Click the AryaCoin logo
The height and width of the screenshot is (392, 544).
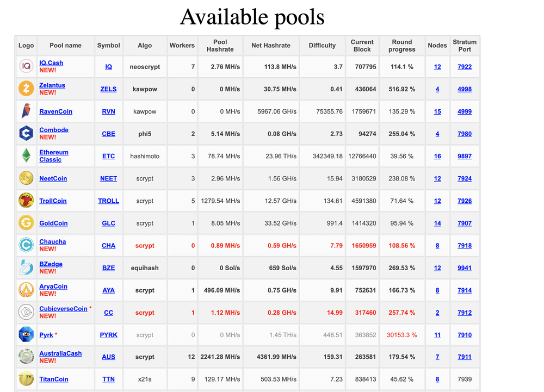click(x=26, y=290)
